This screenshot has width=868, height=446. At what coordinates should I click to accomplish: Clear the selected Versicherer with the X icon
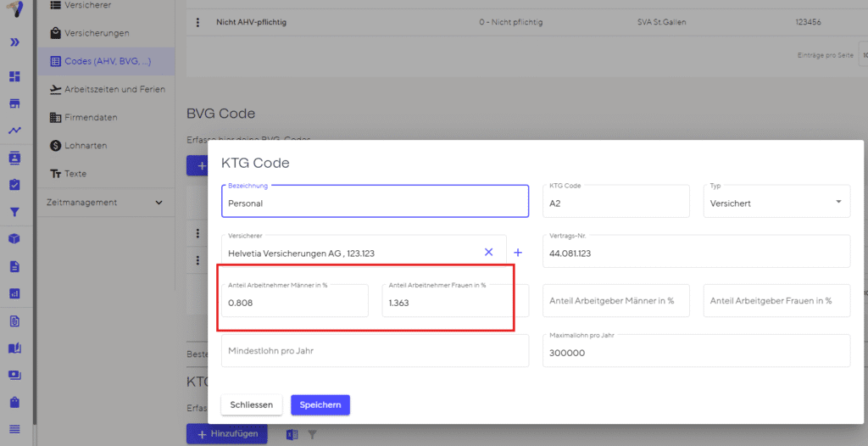pyautogui.click(x=488, y=252)
